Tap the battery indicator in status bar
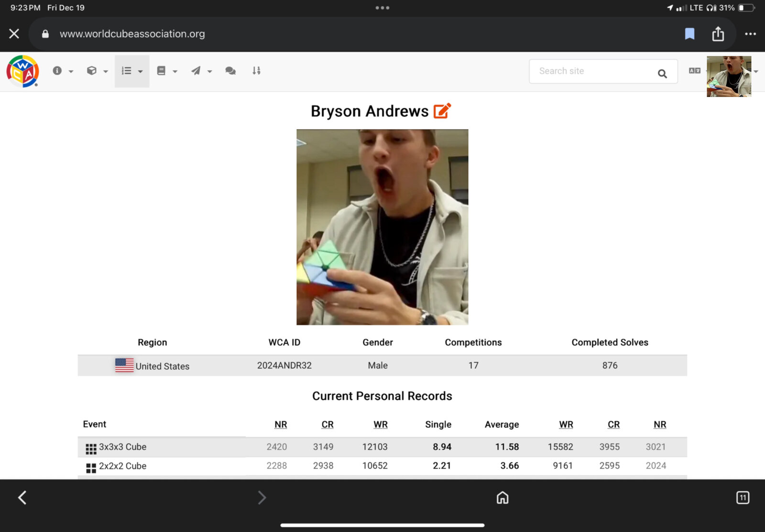Image resolution: width=765 pixels, height=532 pixels. [x=746, y=8]
